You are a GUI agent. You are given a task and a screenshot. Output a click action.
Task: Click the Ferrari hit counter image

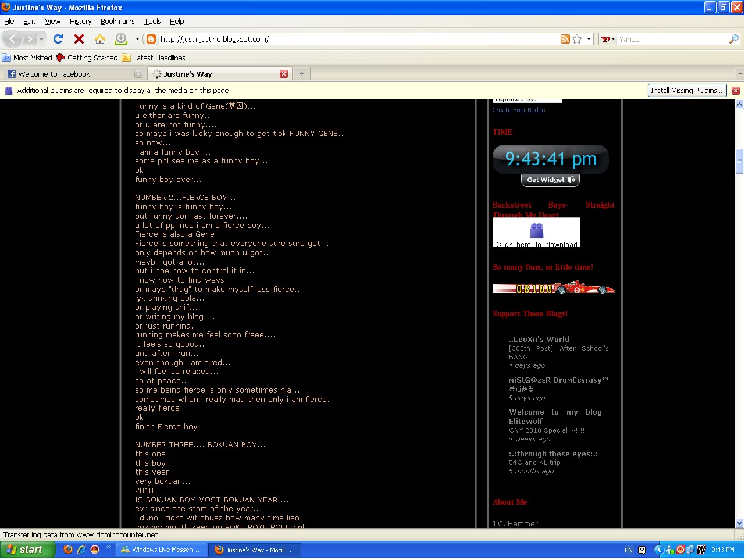coord(553,287)
